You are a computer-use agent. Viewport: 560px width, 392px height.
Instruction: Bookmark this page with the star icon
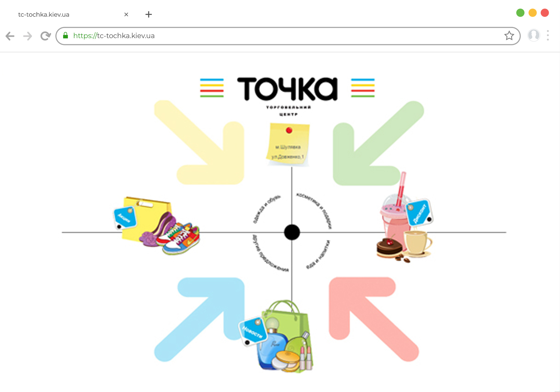(x=509, y=35)
